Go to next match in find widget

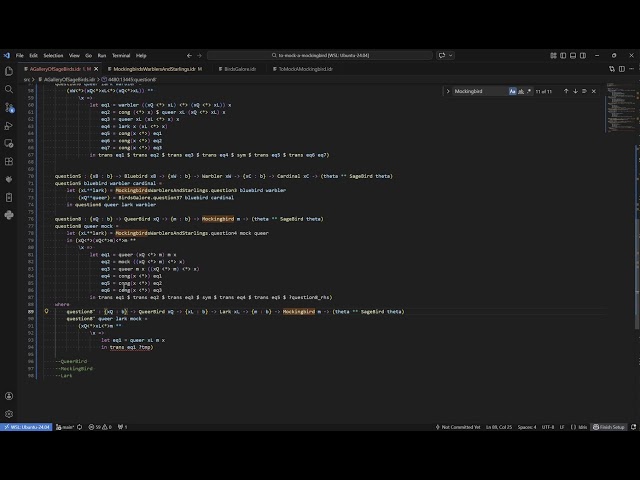pos(576,91)
